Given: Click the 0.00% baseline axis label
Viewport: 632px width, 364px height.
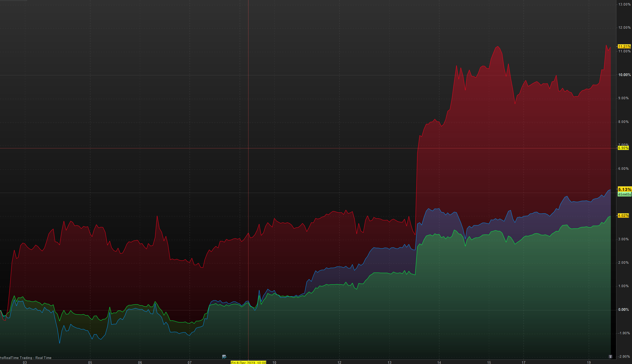Looking at the screenshot, I should (x=623, y=310).
